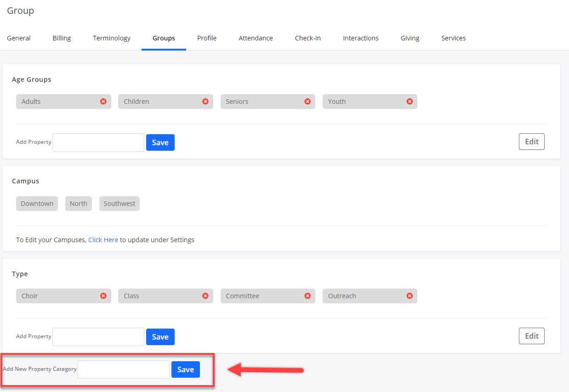
Task: Remove the Choir type tag
Action: [103, 296]
